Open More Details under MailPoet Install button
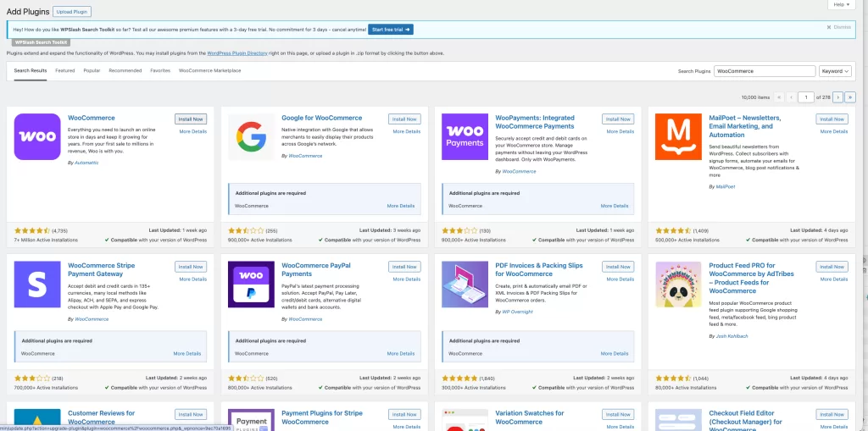The width and height of the screenshot is (868, 431). (x=834, y=132)
